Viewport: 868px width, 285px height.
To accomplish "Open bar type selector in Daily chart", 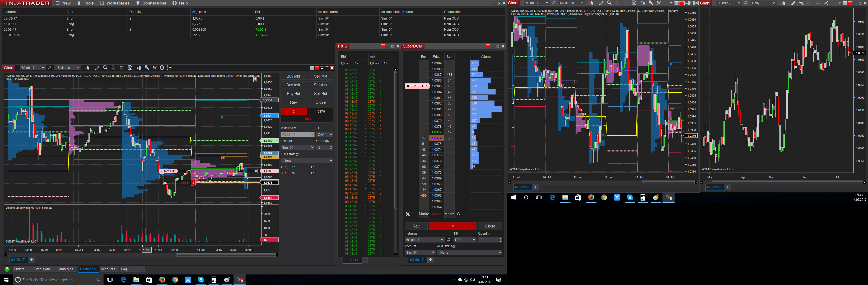I will click(783, 3).
